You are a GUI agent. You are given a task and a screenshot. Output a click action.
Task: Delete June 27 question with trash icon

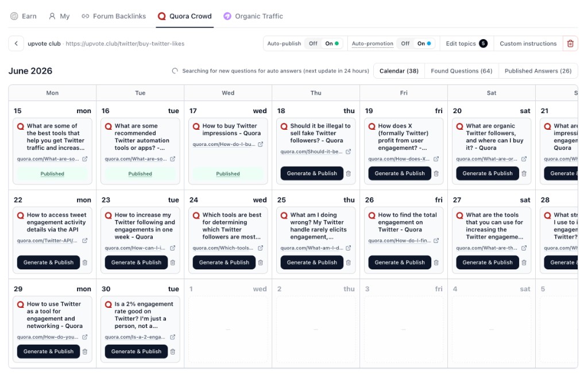pos(524,263)
